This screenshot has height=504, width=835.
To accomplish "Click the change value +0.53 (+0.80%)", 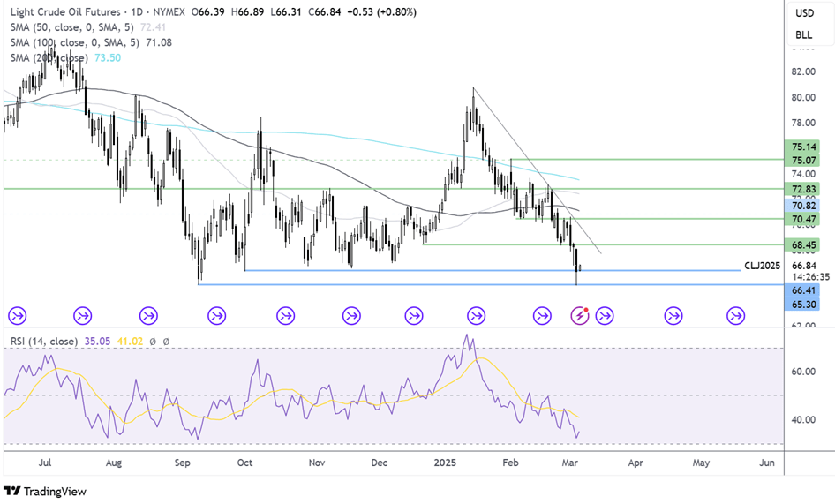I will coord(381,11).
